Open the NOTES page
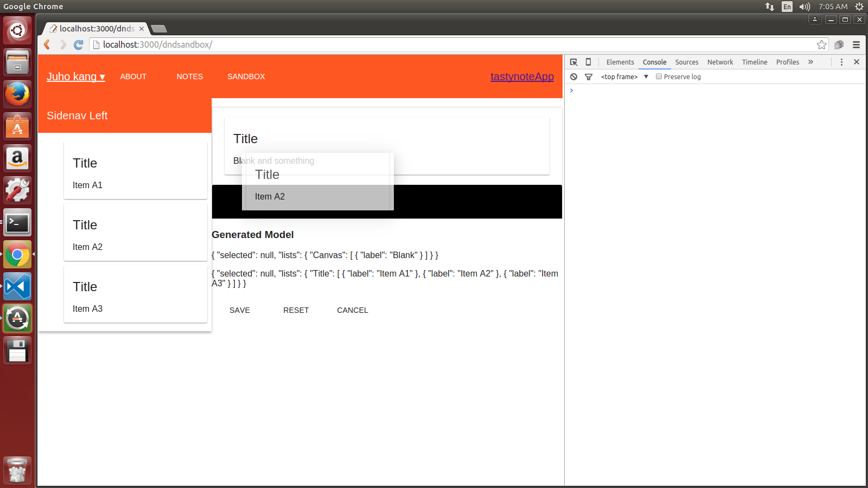The height and width of the screenshot is (488, 868). pyautogui.click(x=190, y=76)
